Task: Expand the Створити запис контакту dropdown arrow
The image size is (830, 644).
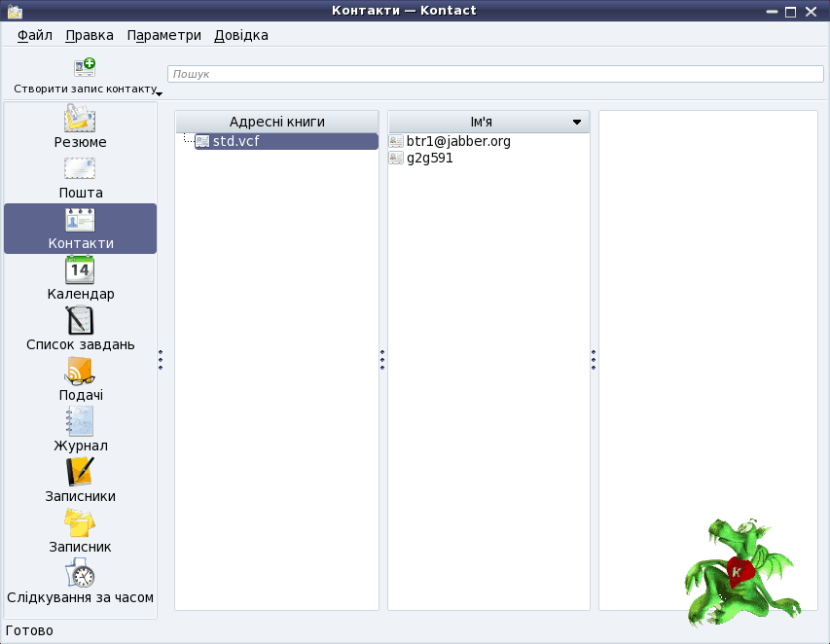Action: (159, 93)
